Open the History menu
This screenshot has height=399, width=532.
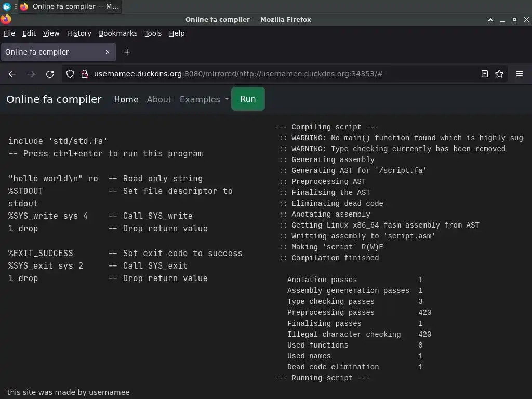[x=79, y=33]
